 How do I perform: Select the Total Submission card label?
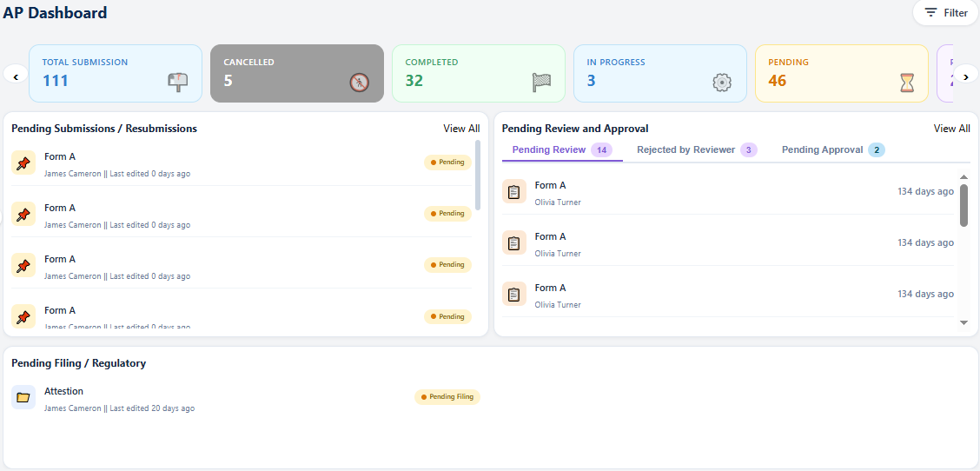click(85, 62)
